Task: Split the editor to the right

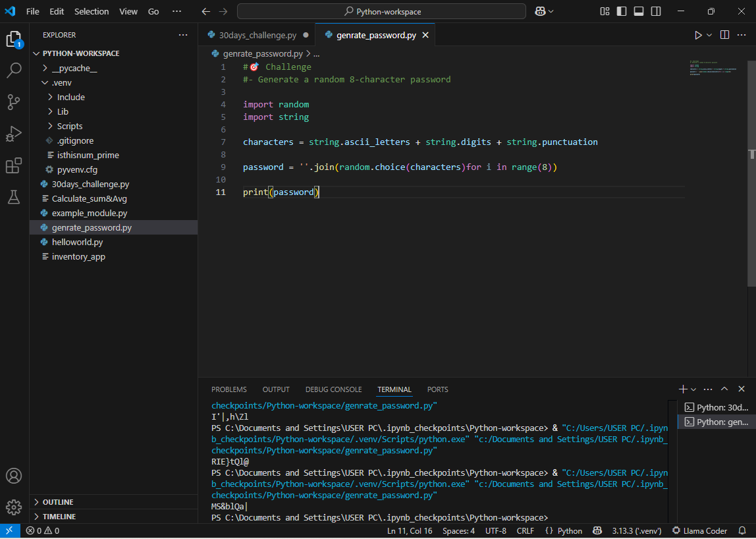Action: pyautogui.click(x=724, y=35)
